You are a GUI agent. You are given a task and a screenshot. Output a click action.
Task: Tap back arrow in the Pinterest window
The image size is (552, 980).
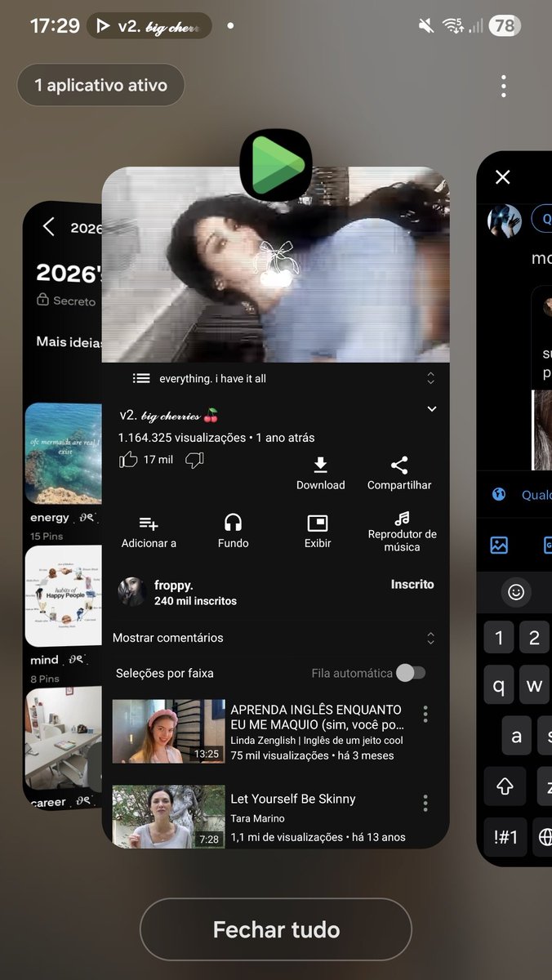coord(49,227)
